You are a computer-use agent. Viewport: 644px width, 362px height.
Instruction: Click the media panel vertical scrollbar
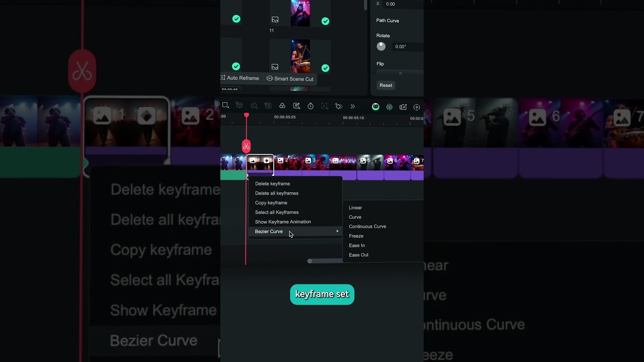(x=366, y=5)
